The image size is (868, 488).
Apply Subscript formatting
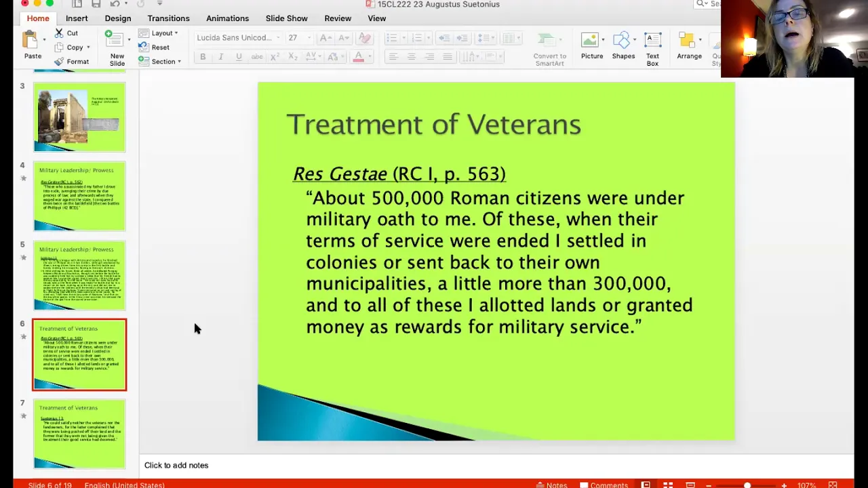pyautogui.click(x=292, y=57)
